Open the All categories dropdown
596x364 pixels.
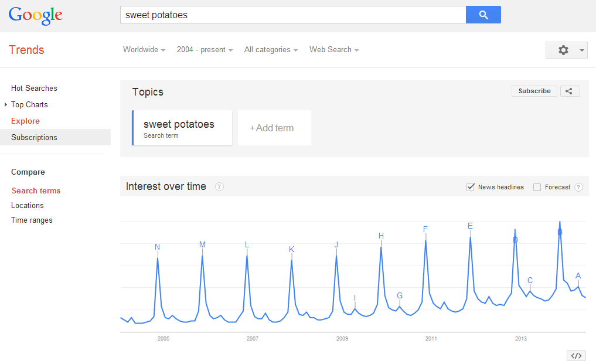[x=271, y=50]
